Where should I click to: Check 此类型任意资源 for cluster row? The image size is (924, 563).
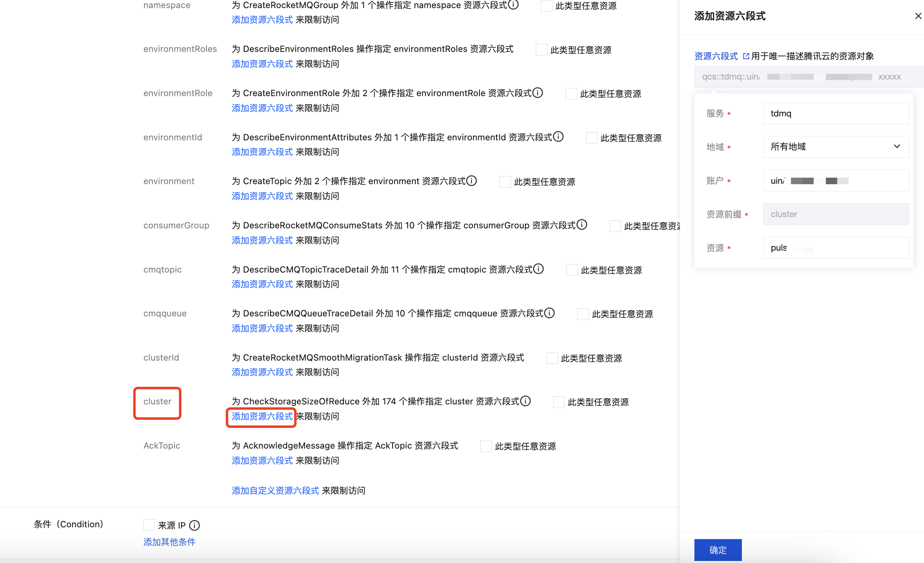click(559, 402)
